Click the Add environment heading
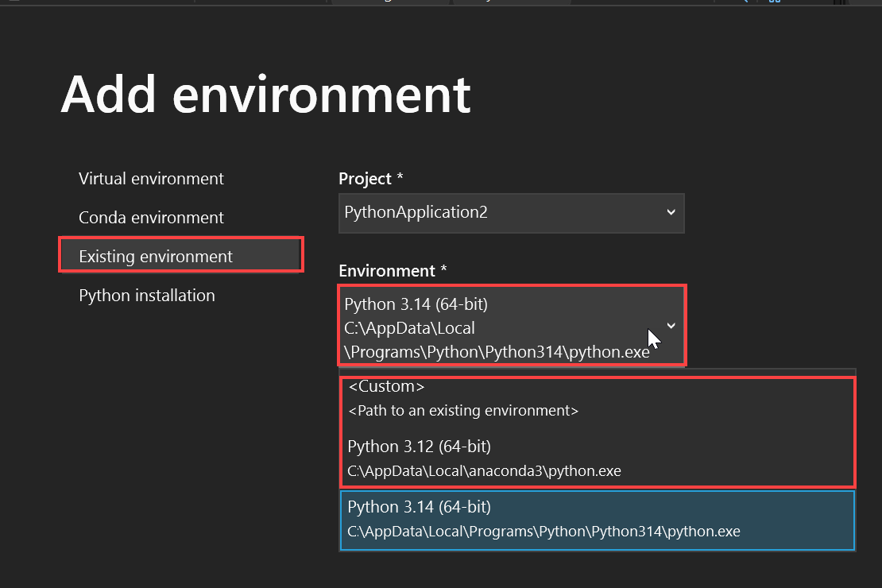Image resolution: width=882 pixels, height=588 pixels. (265, 95)
